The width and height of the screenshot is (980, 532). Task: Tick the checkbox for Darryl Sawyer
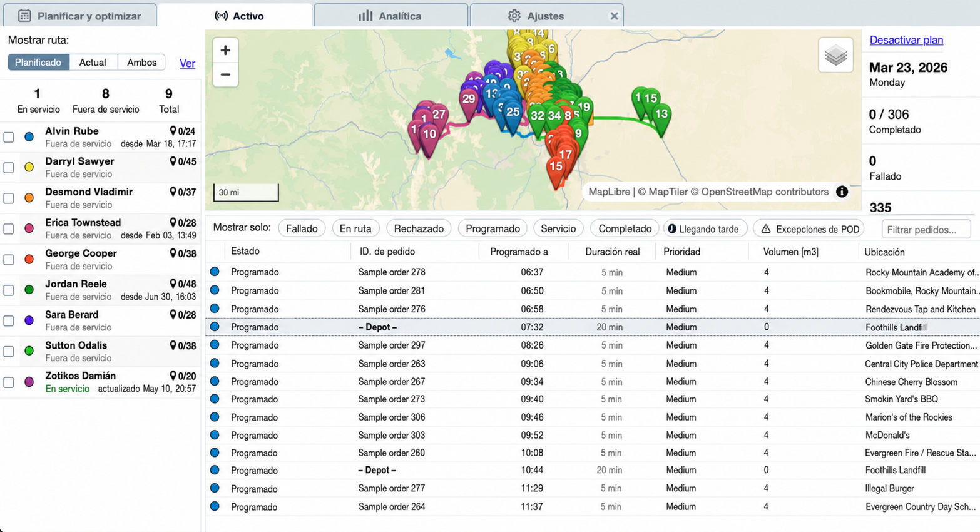(x=9, y=167)
